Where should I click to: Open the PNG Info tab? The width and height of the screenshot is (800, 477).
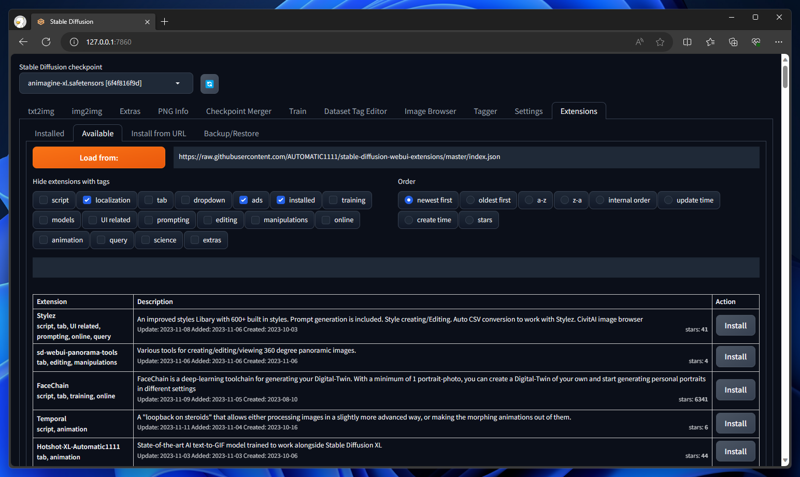tap(173, 111)
